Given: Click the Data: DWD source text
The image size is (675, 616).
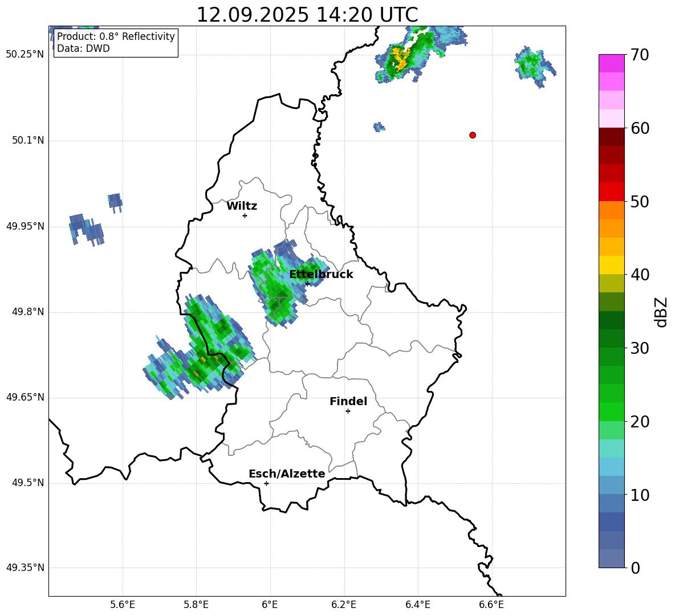Looking at the screenshot, I should point(83,49).
